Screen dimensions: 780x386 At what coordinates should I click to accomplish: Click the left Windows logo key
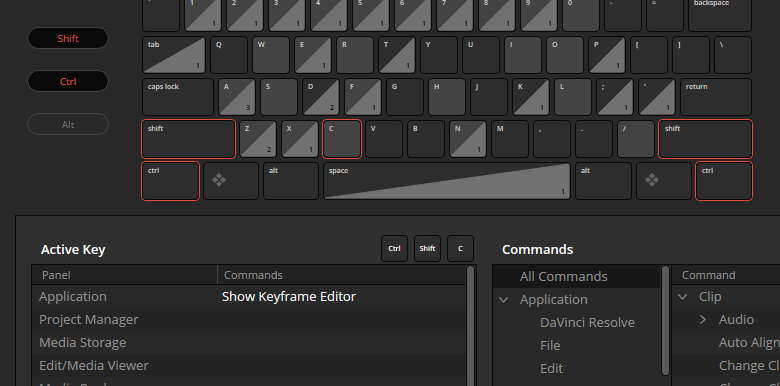(231, 181)
